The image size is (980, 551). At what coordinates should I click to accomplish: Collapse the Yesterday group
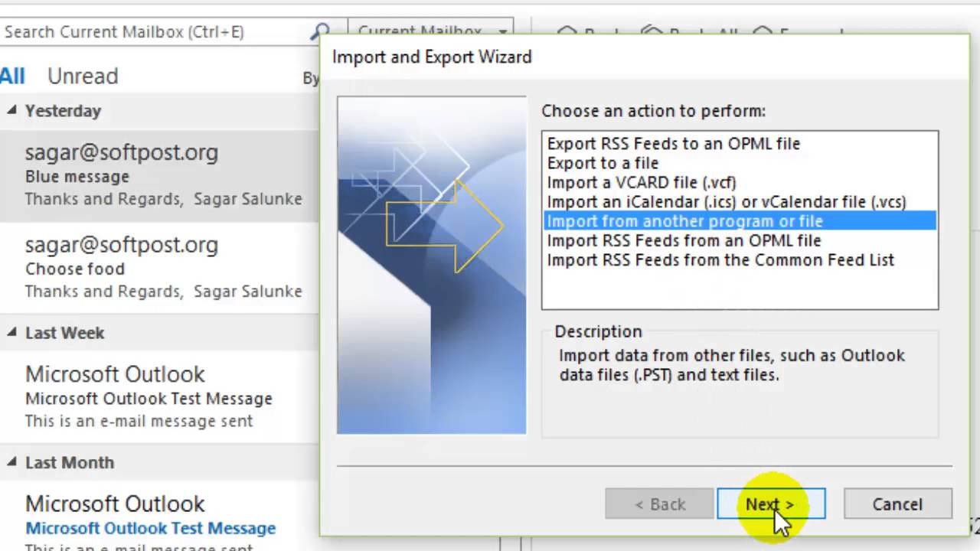[x=11, y=110]
